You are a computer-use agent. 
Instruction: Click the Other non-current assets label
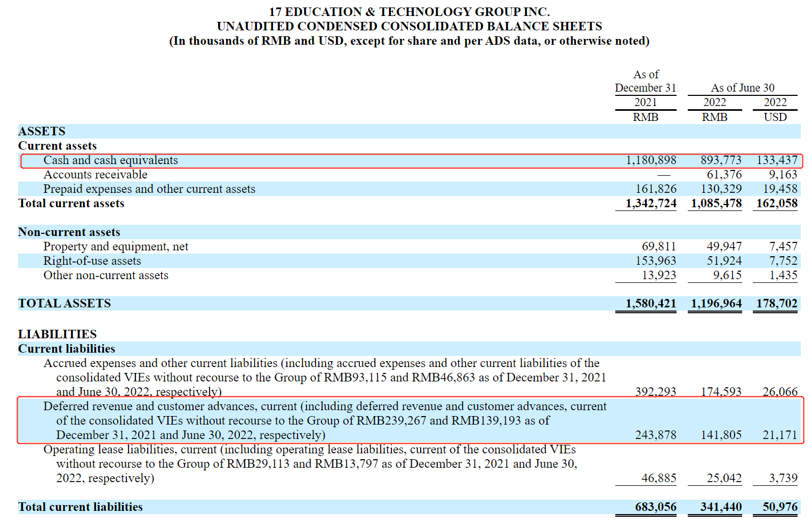[106, 275]
